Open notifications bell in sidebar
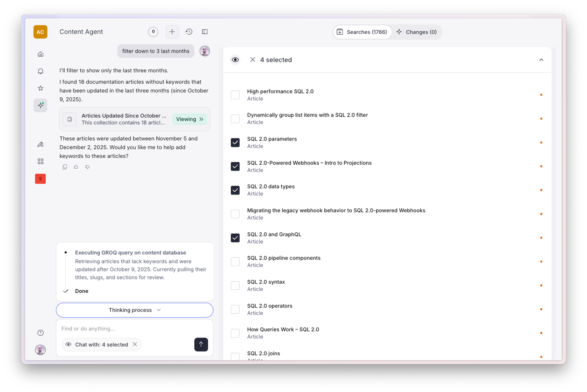Screen dimensions: 587x392 click(x=41, y=71)
